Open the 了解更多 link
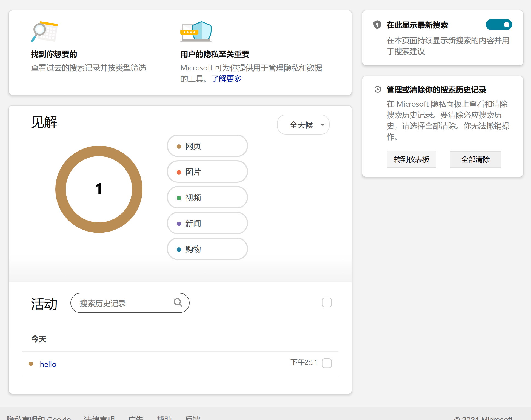 coord(226,79)
